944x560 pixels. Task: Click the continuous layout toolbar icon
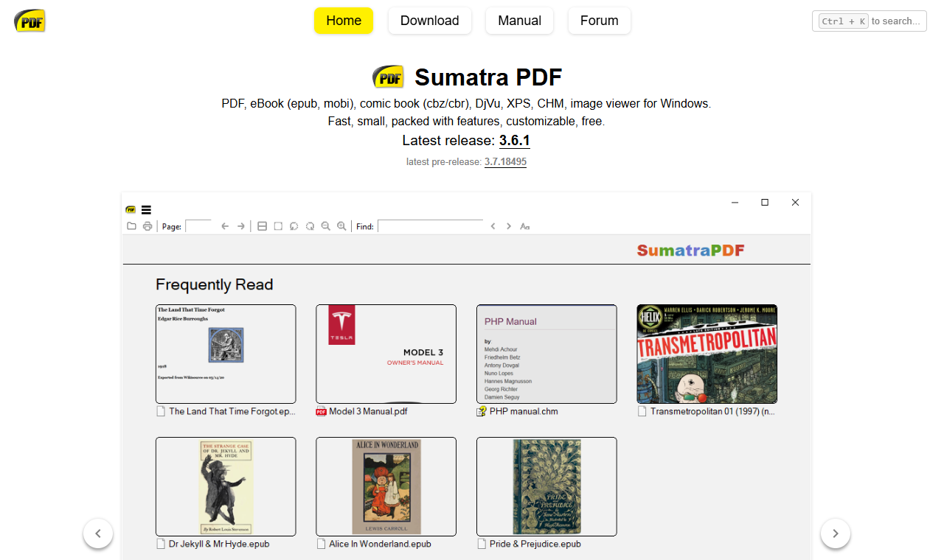point(262,226)
